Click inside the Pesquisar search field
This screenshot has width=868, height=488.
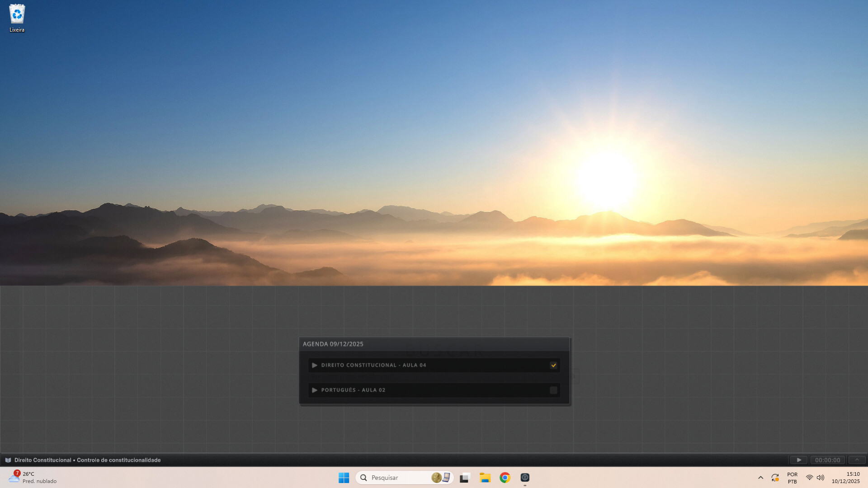[398, 478]
